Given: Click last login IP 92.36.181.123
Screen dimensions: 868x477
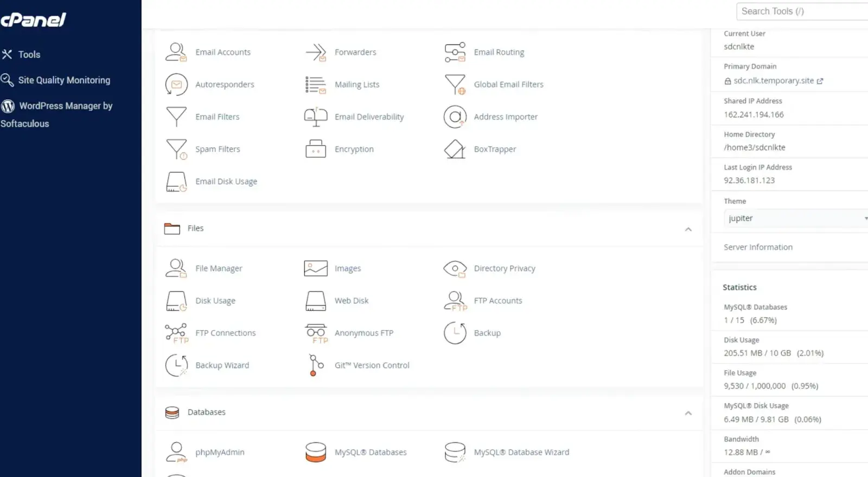Looking at the screenshot, I should click(749, 181).
